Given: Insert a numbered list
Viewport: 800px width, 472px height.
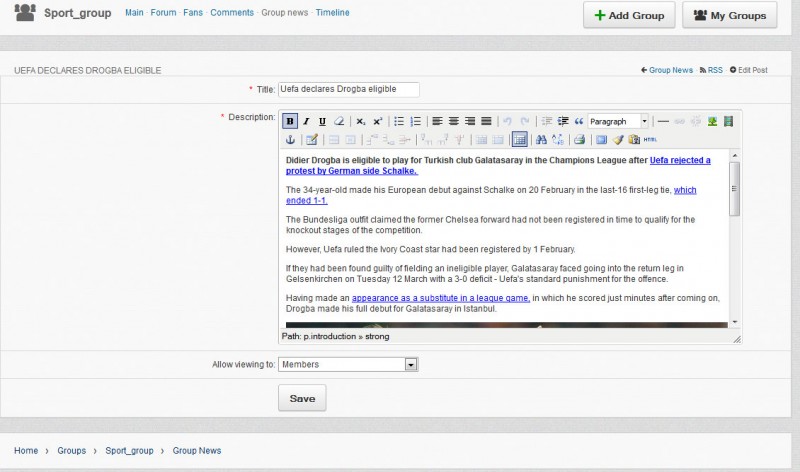Looking at the screenshot, I should (416, 121).
